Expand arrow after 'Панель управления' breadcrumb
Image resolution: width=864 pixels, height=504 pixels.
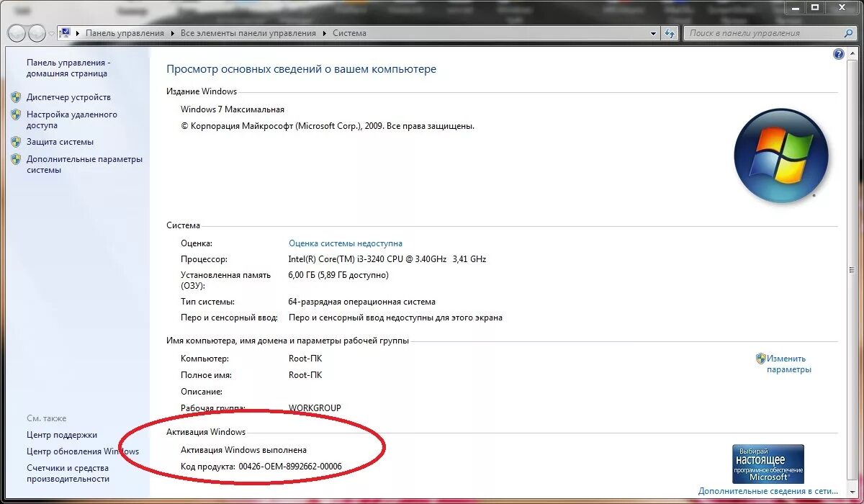tap(173, 33)
